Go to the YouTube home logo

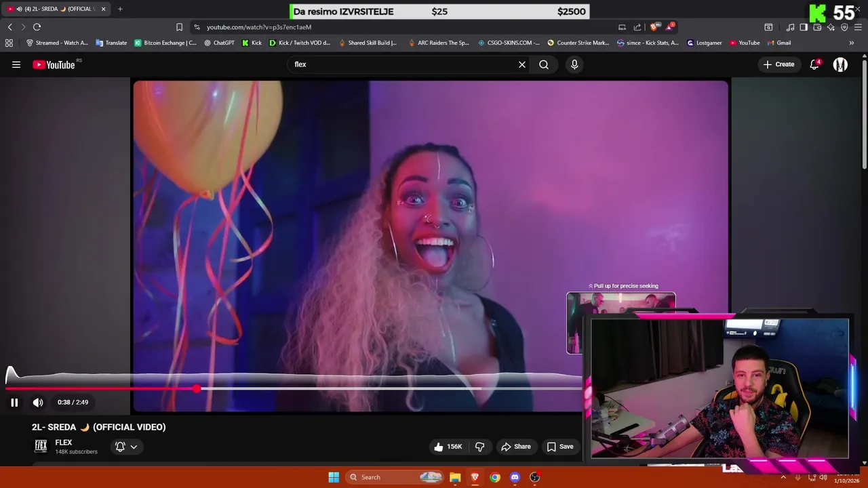(54, 64)
